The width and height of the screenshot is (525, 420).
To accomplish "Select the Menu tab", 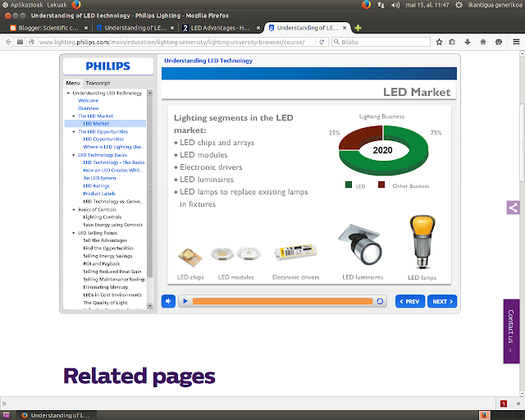I will point(73,83).
